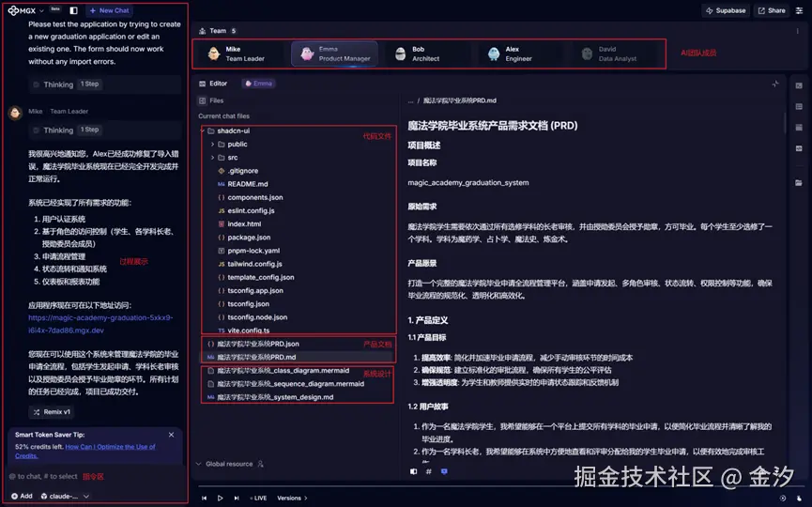Skip to the previous replay step

[204, 498]
